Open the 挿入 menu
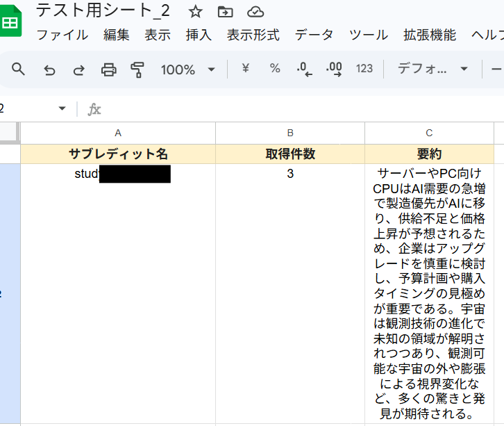The image size is (504, 426). (199, 35)
